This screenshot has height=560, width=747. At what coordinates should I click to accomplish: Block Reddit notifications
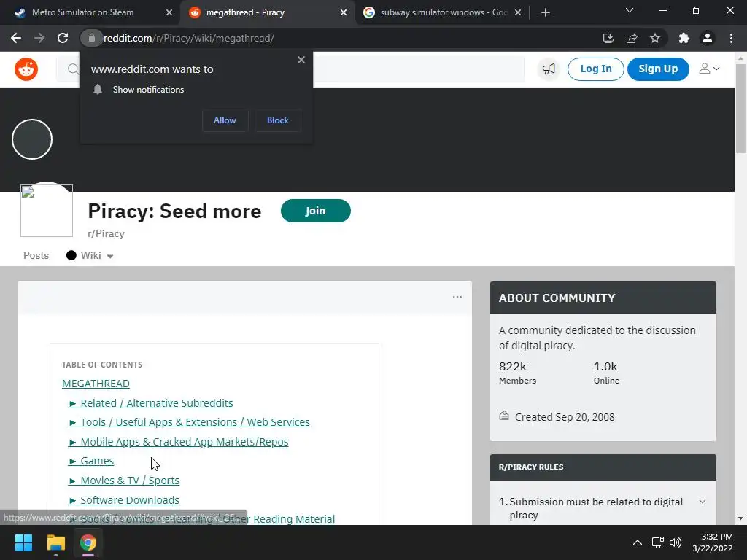[278, 120]
